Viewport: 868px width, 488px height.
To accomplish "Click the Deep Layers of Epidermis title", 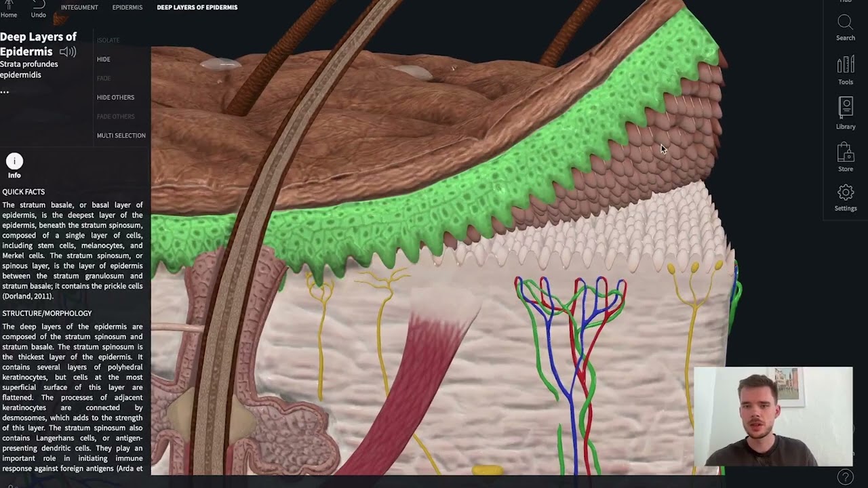I will tap(38, 44).
